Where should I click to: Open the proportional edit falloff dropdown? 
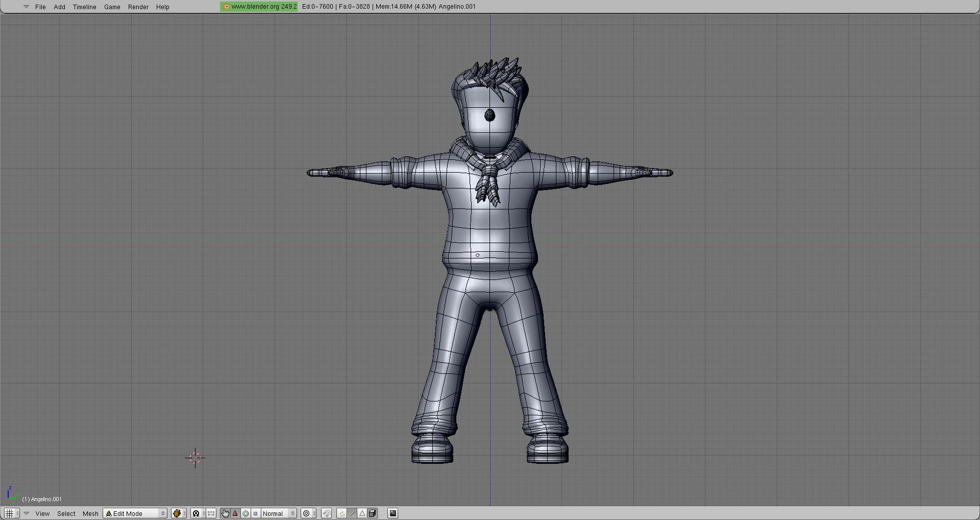pos(309,513)
